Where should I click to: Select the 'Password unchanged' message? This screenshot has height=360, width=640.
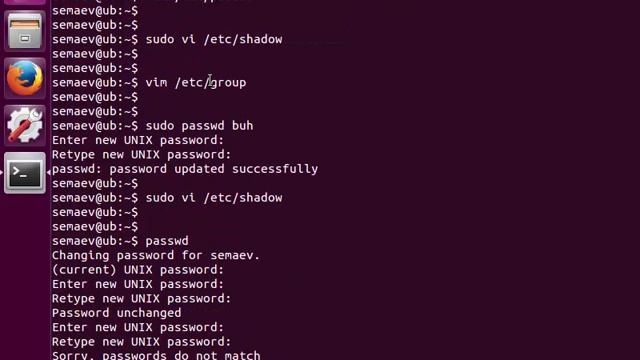pyautogui.click(x=116, y=313)
